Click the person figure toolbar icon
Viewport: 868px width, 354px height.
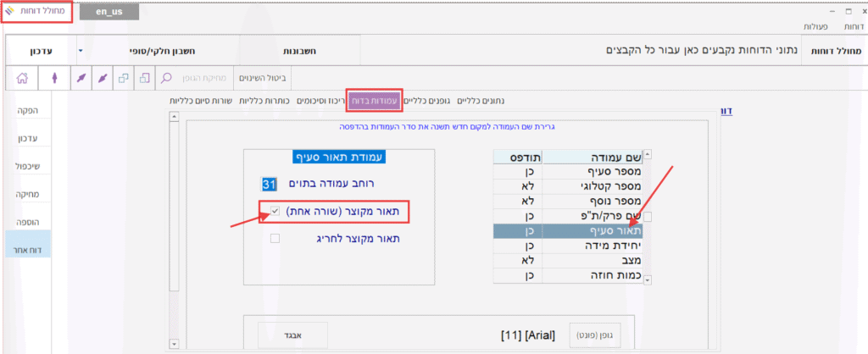(x=55, y=78)
